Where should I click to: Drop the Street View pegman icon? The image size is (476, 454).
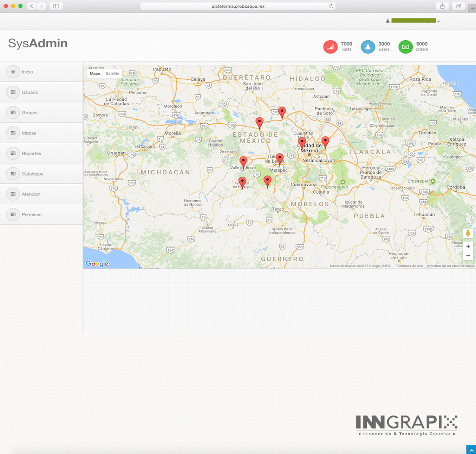point(468,233)
